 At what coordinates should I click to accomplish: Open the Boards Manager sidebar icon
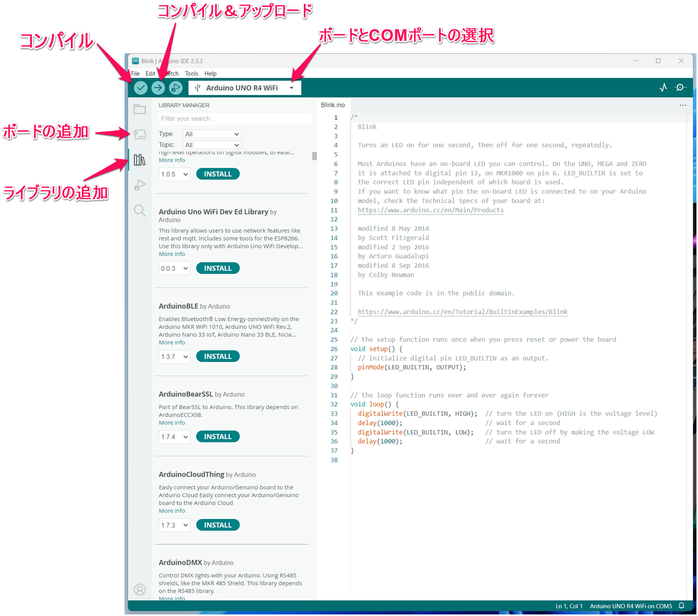(x=140, y=134)
